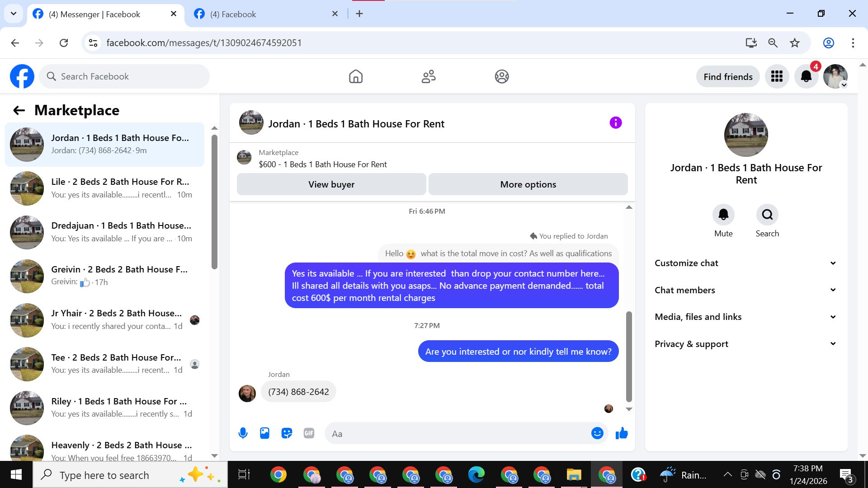Open conversation information purple icon
Screen dimensions: 868x488
click(x=615, y=123)
